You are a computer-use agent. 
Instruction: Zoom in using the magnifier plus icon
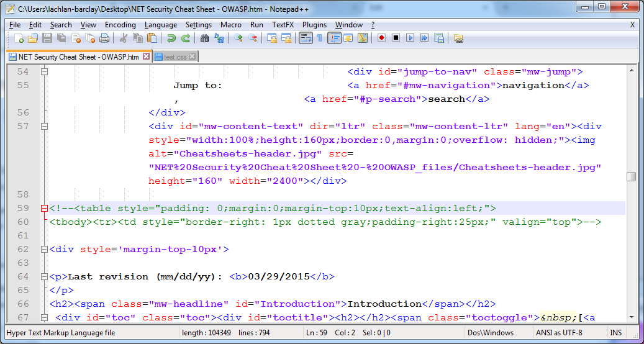click(x=238, y=38)
